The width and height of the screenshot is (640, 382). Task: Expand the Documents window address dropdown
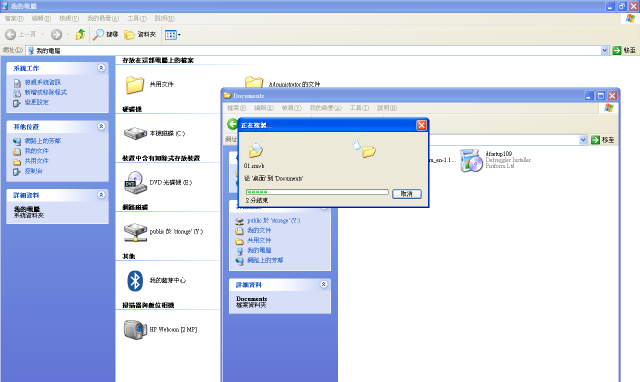point(583,140)
